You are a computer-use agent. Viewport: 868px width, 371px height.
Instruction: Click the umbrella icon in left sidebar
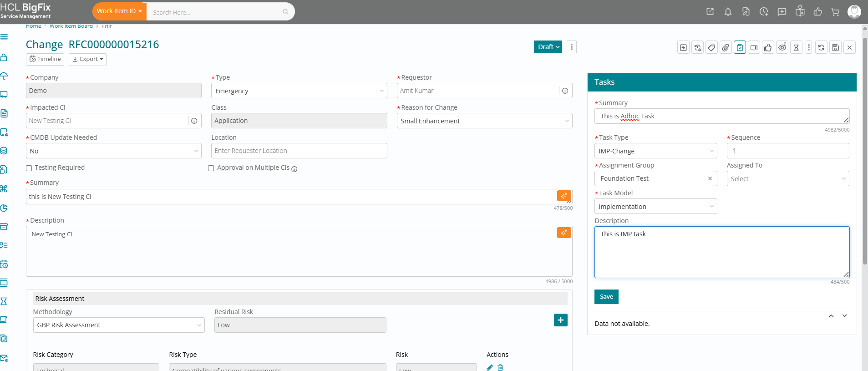coord(4,76)
